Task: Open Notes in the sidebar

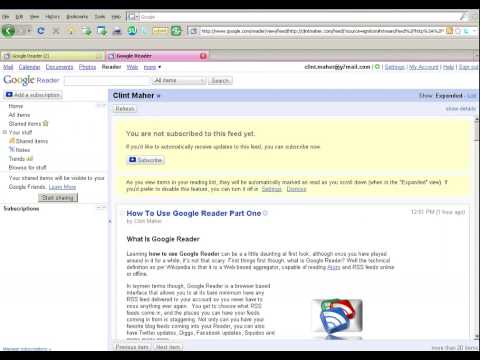Action: tap(23, 150)
